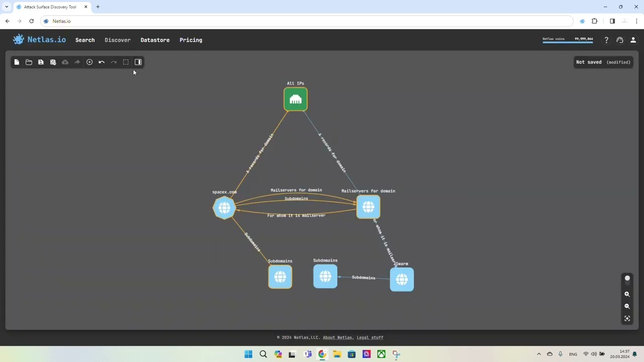Click the browser address bar
The width and height of the screenshot is (644, 362).
[307, 21]
